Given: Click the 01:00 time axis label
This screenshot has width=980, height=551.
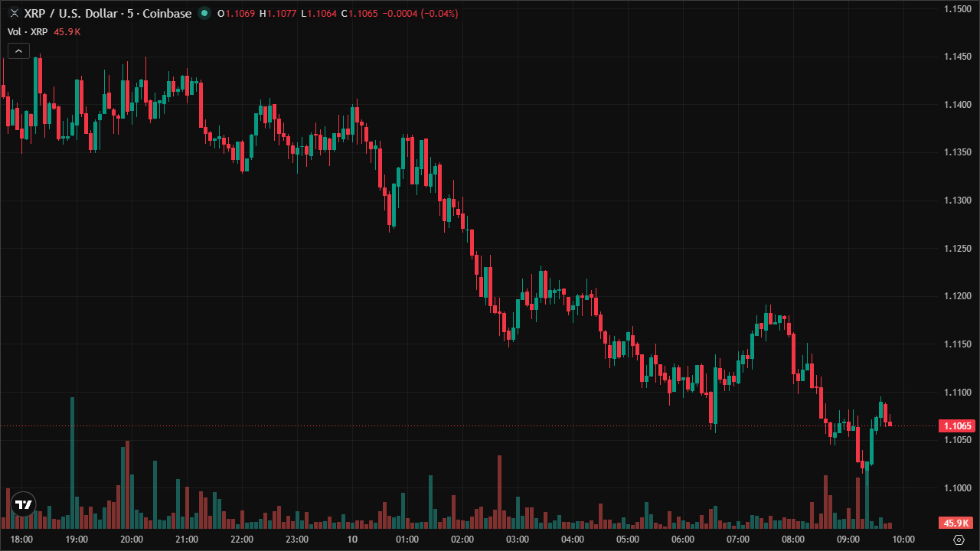Looking at the screenshot, I should click(407, 540).
